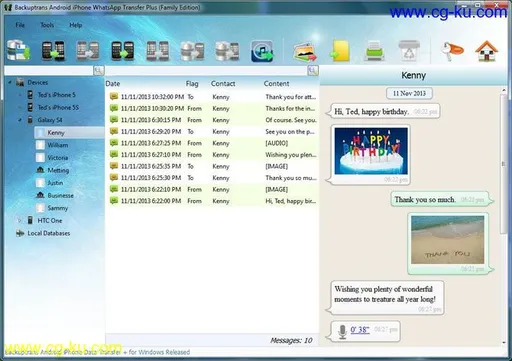The width and height of the screenshot is (512, 361).
Task: Open the File menu
Action: pyautogui.click(x=20, y=25)
